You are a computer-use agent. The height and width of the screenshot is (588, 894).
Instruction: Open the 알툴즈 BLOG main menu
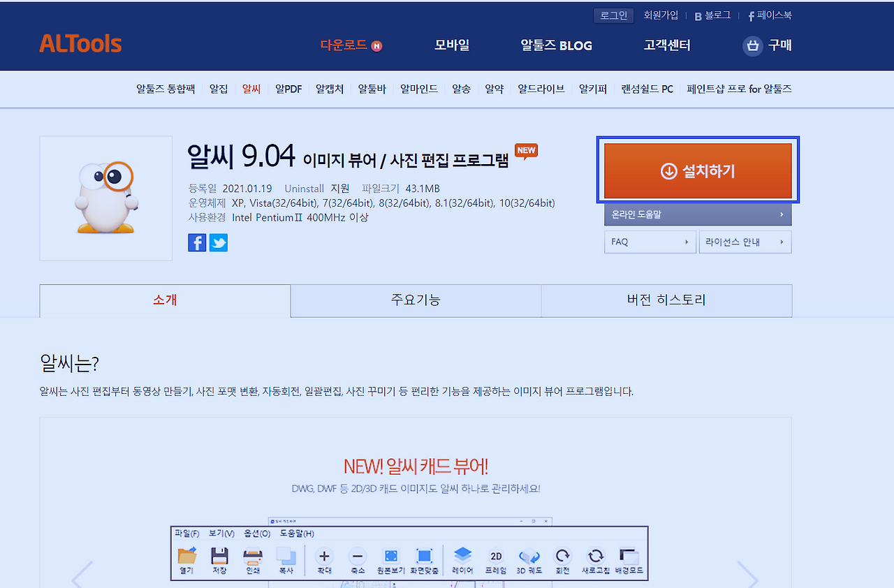tap(557, 45)
